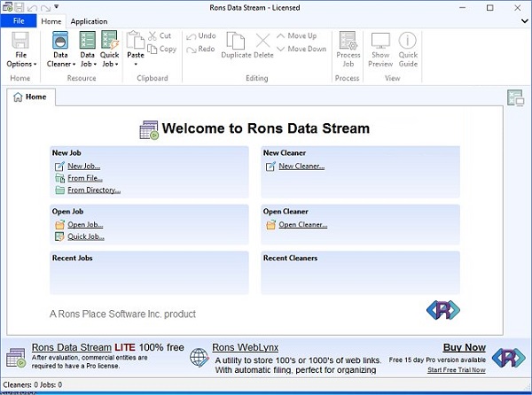Click the Delete X icon
The height and width of the screenshot is (395, 532).
click(x=263, y=41)
